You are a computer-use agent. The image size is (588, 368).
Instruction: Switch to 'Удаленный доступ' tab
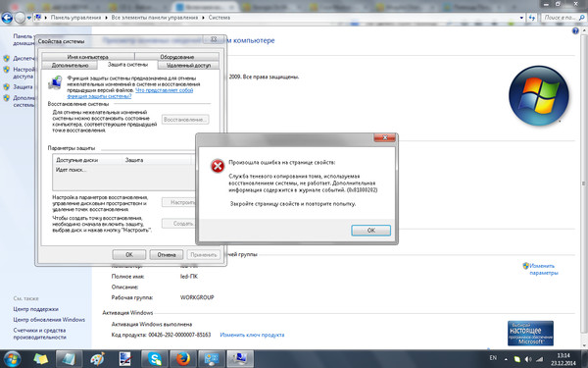click(x=188, y=66)
